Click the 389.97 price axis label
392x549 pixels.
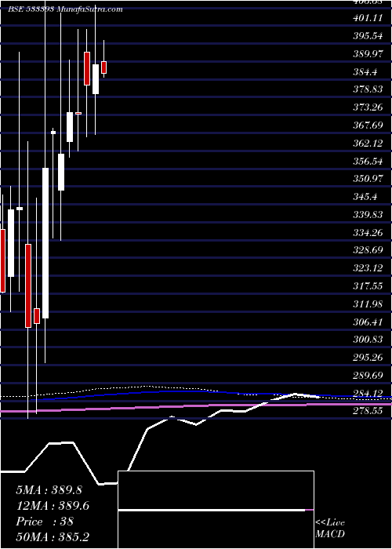(368, 54)
